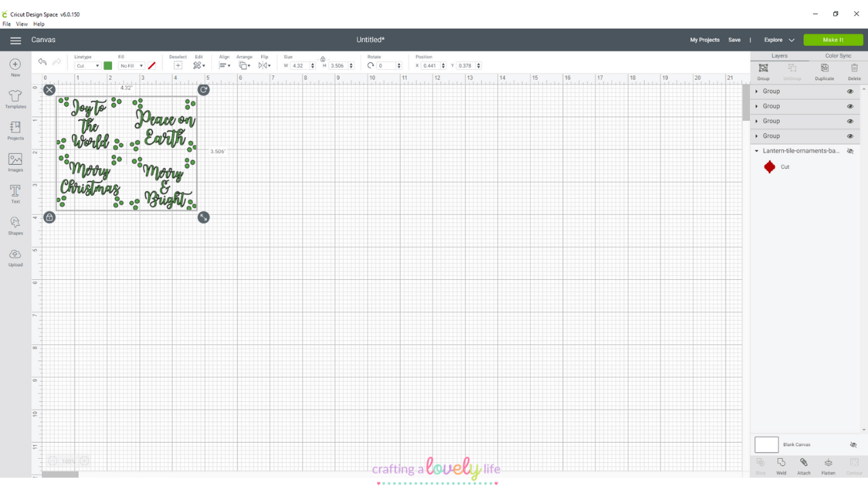Show the hidden Lantern-tile-ornaments layer
The height and width of the screenshot is (488, 868).
click(850, 151)
